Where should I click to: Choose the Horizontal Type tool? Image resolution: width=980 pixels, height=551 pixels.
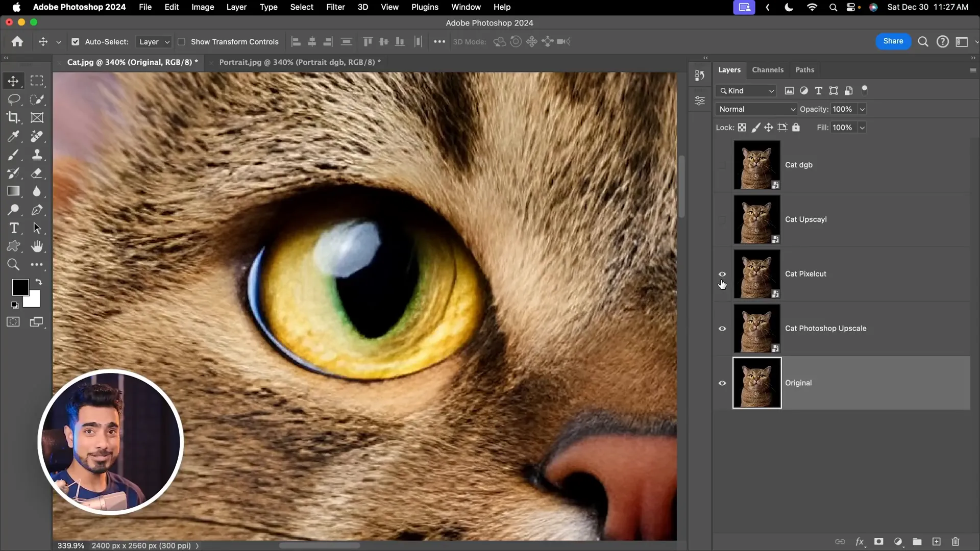click(13, 228)
